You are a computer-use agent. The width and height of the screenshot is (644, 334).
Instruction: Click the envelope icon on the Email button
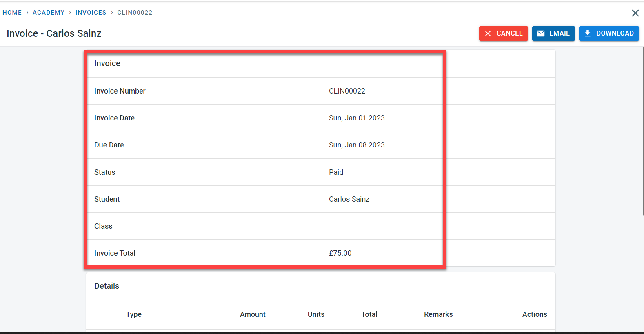(x=541, y=33)
